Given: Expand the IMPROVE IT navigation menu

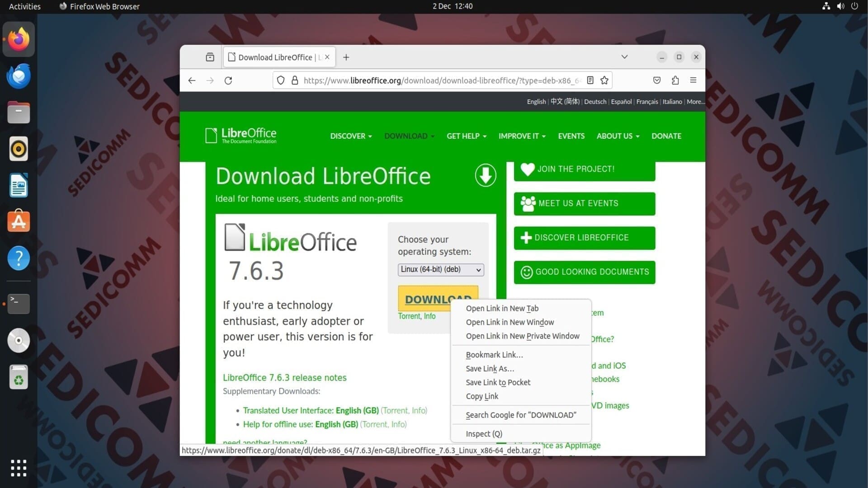Looking at the screenshot, I should click(x=522, y=136).
